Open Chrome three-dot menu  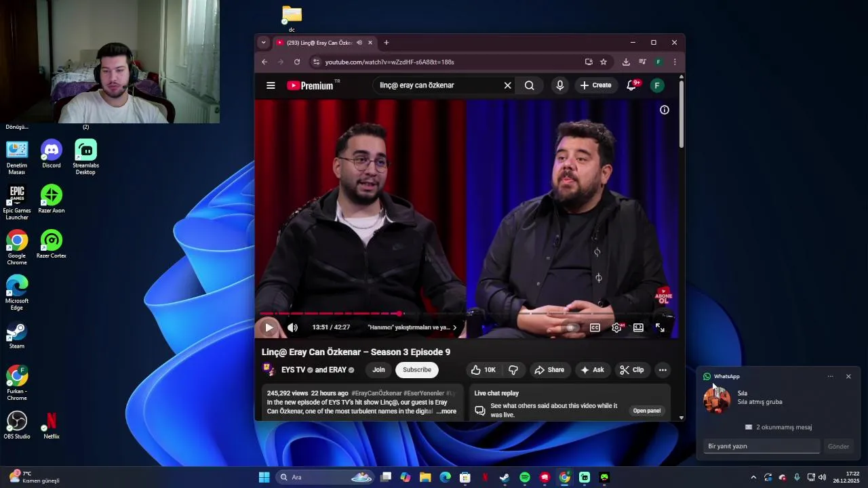[x=675, y=62]
